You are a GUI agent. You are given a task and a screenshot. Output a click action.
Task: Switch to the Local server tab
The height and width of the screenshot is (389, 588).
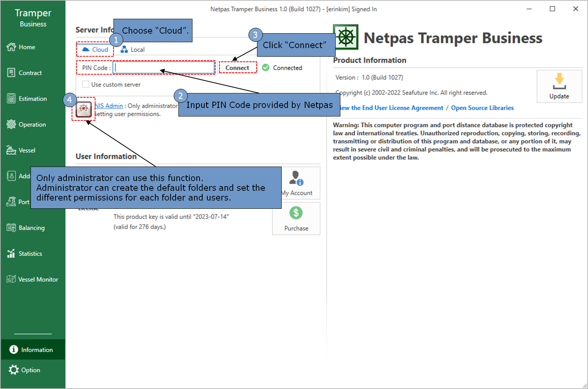[133, 49]
